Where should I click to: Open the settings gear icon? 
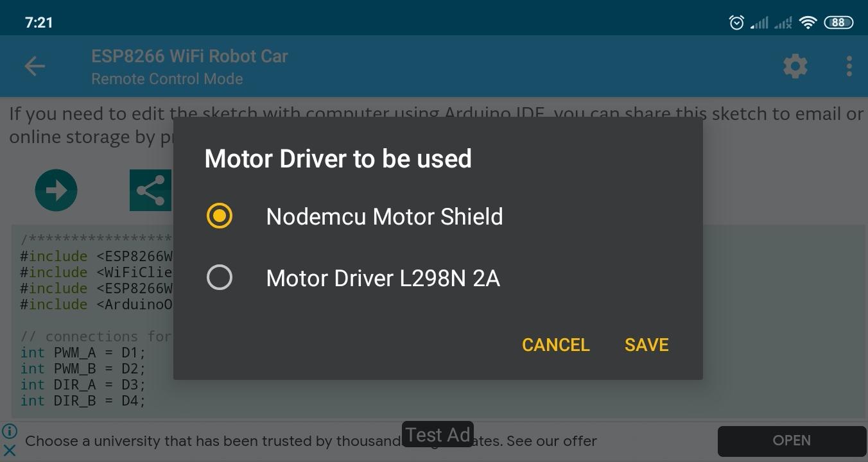[x=795, y=66]
